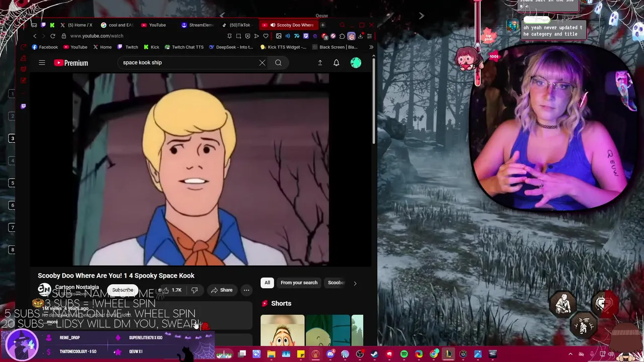Click the browser address bar URL
Viewport: 644px width, 362px height.
(x=97, y=36)
